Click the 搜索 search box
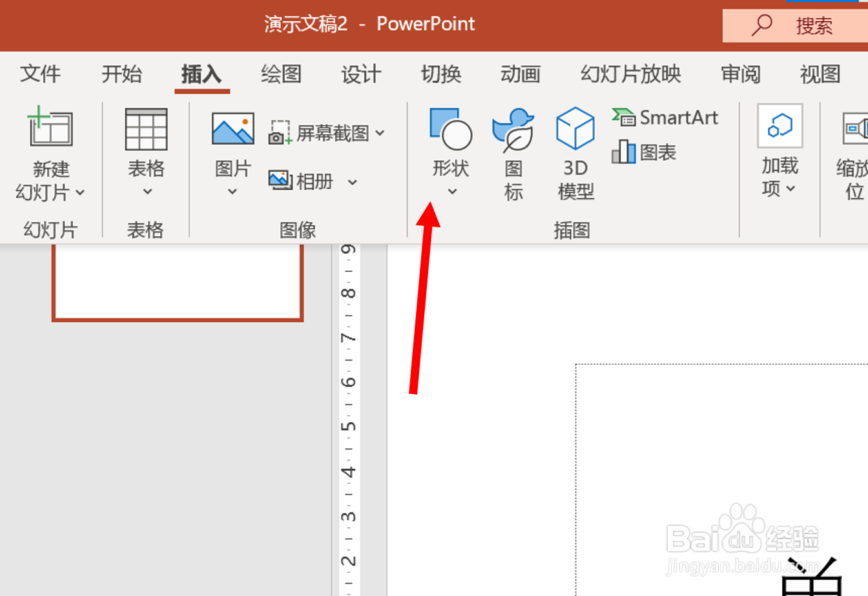The height and width of the screenshot is (596, 868). coord(795,26)
